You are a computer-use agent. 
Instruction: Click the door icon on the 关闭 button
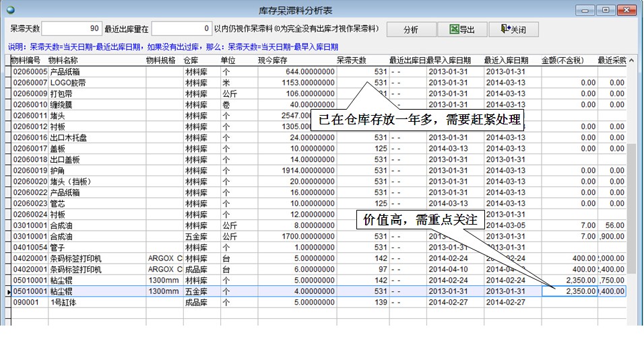coord(505,30)
